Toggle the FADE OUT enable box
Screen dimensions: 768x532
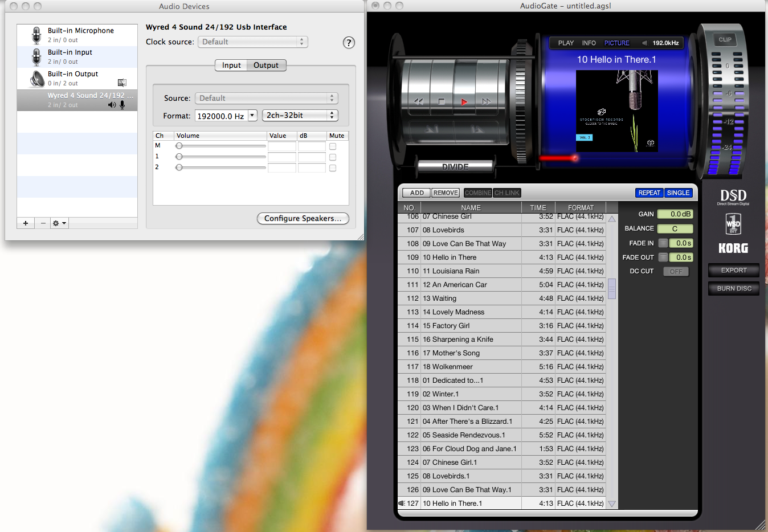(663, 257)
